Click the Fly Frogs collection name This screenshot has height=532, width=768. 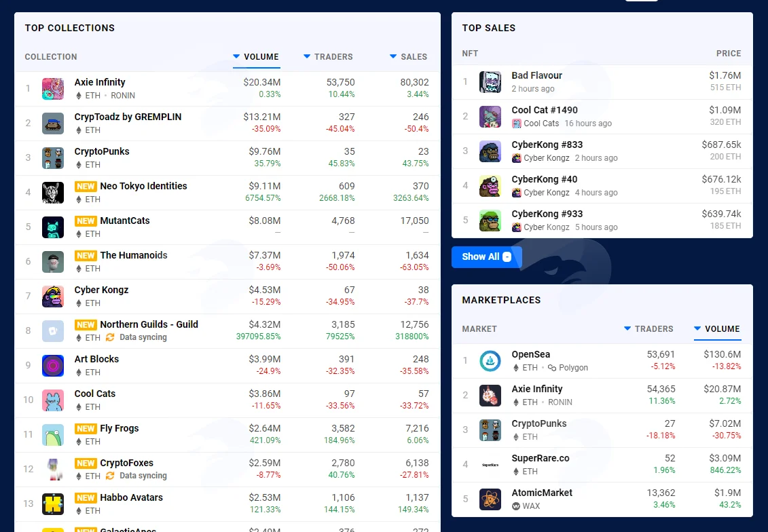tap(120, 428)
